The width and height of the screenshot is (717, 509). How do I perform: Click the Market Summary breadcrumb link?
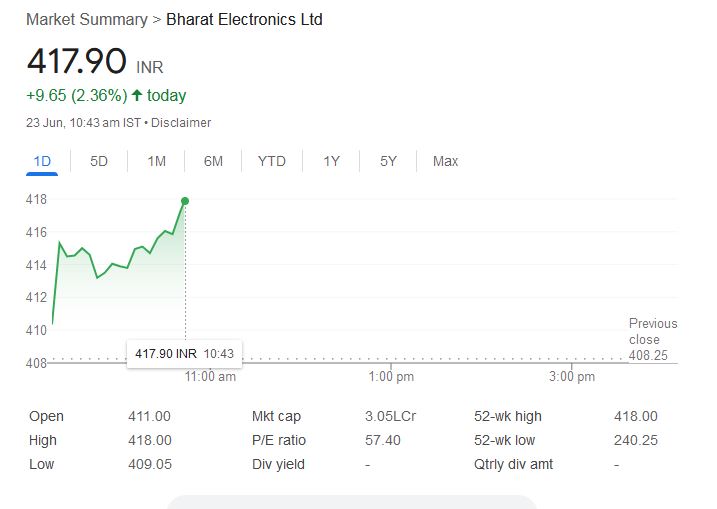[86, 20]
